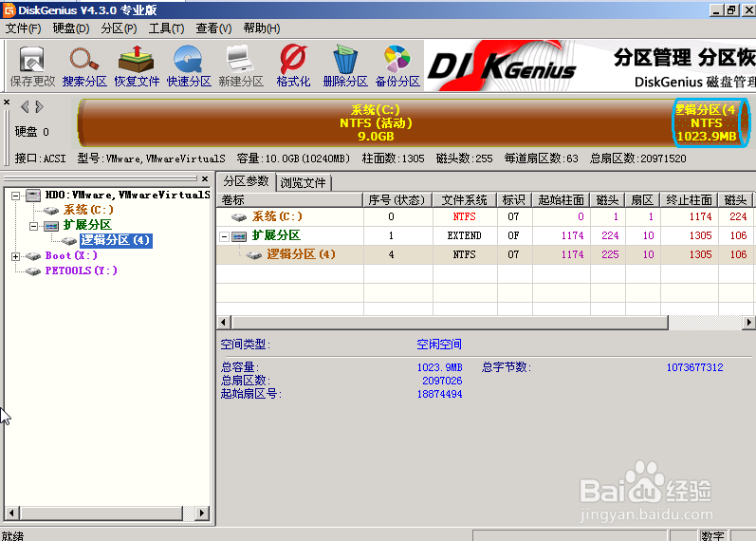Click the NTFS cell in 系统(C:) row
Viewport: 756px width, 541px height.
464,216
